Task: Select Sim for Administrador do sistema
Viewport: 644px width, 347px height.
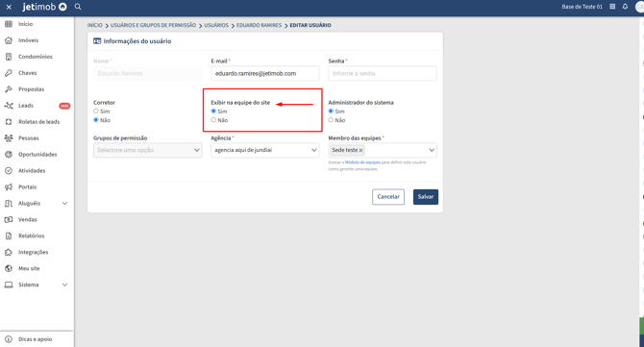Action: click(x=331, y=111)
